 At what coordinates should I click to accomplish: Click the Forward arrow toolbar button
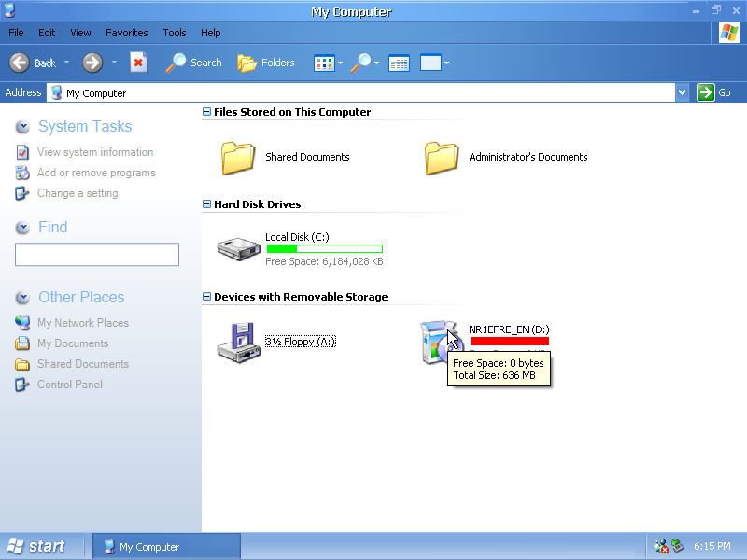(92, 63)
